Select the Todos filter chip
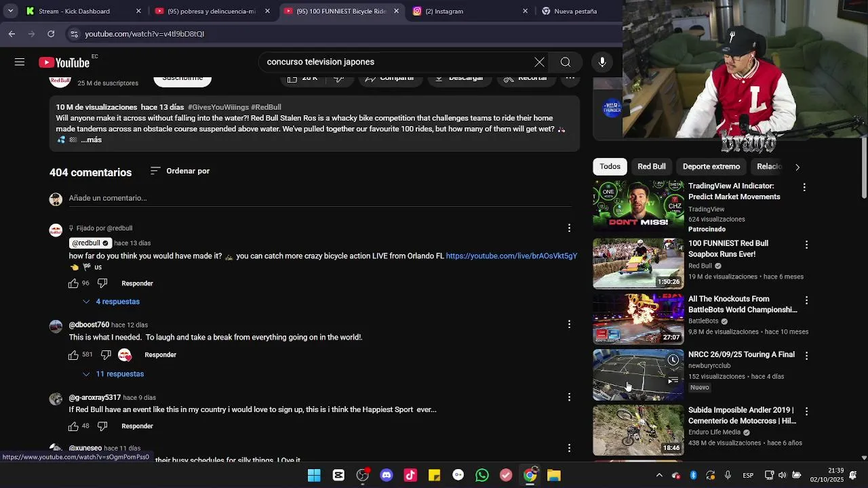This screenshot has height=488, width=868. (x=610, y=167)
